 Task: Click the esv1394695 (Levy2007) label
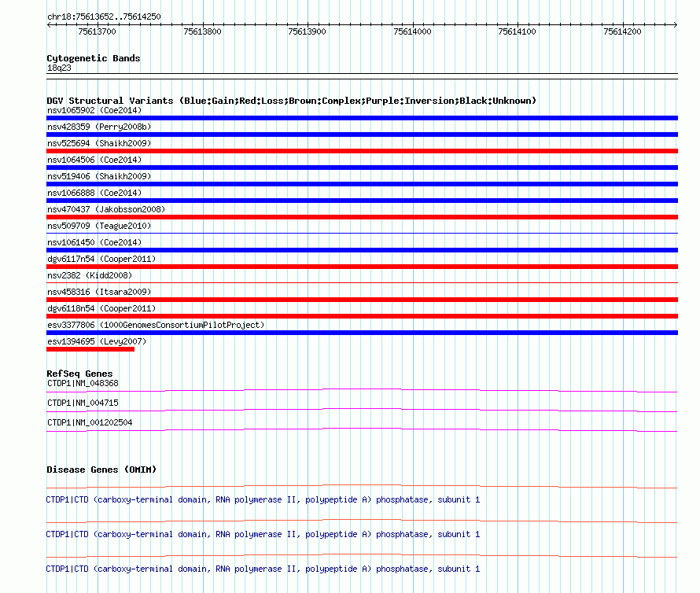pos(97,341)
